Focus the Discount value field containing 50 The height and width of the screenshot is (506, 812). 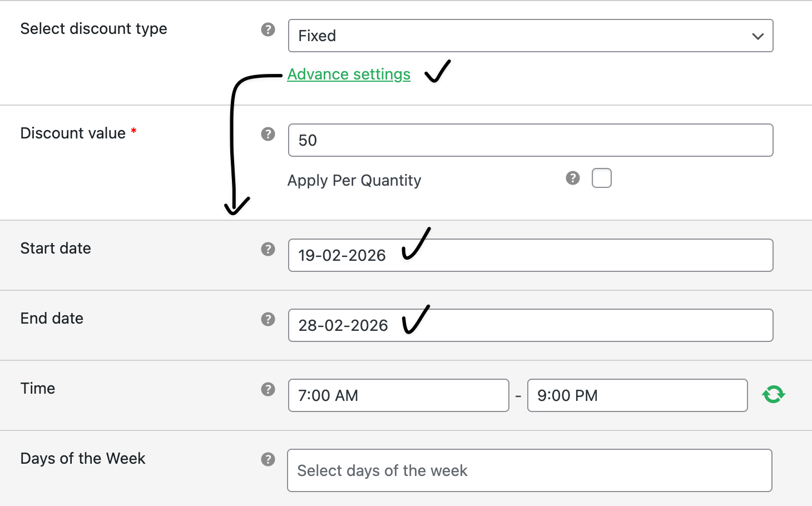point(531,140)
